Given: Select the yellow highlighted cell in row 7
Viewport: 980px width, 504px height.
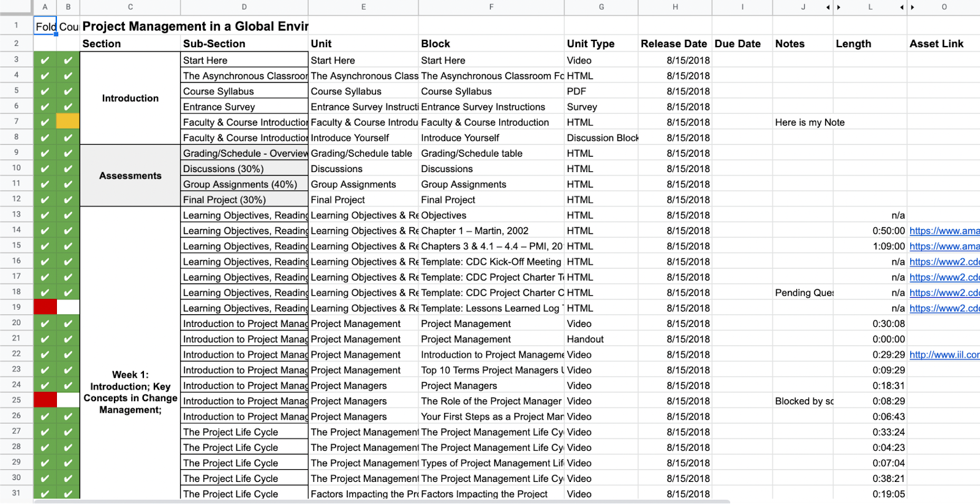Looking at the screenshot, I should point(68,121).
